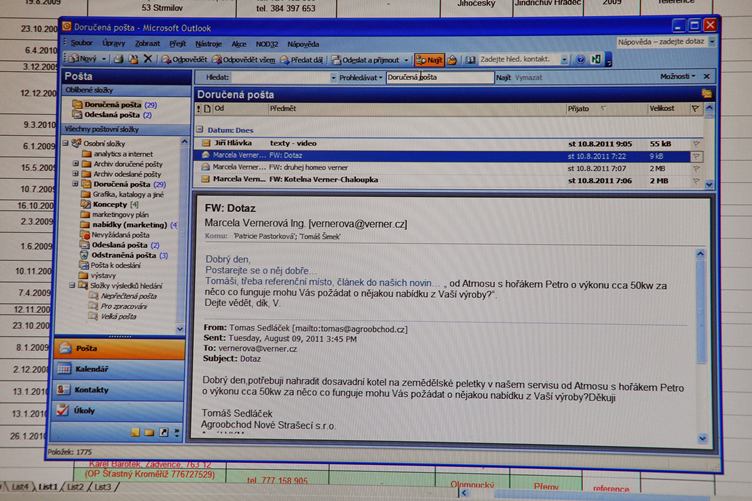Switch to the Úkoly pane

coord(119,410)
